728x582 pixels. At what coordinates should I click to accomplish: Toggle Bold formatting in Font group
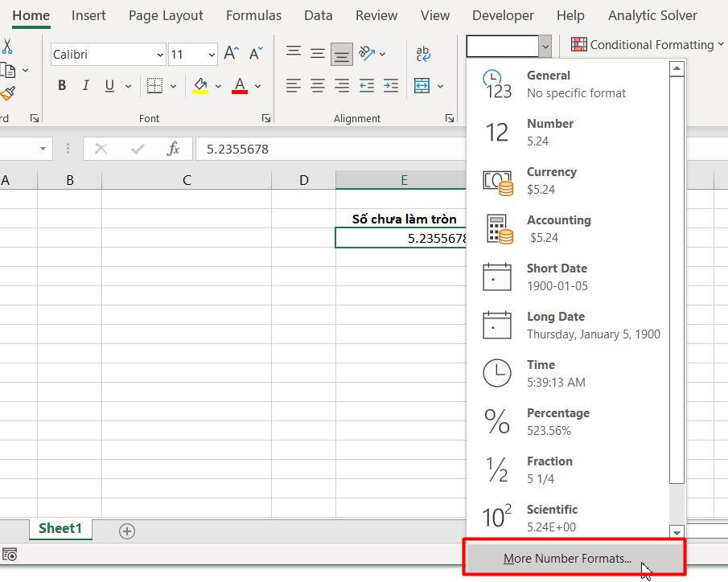coord(62,86)
